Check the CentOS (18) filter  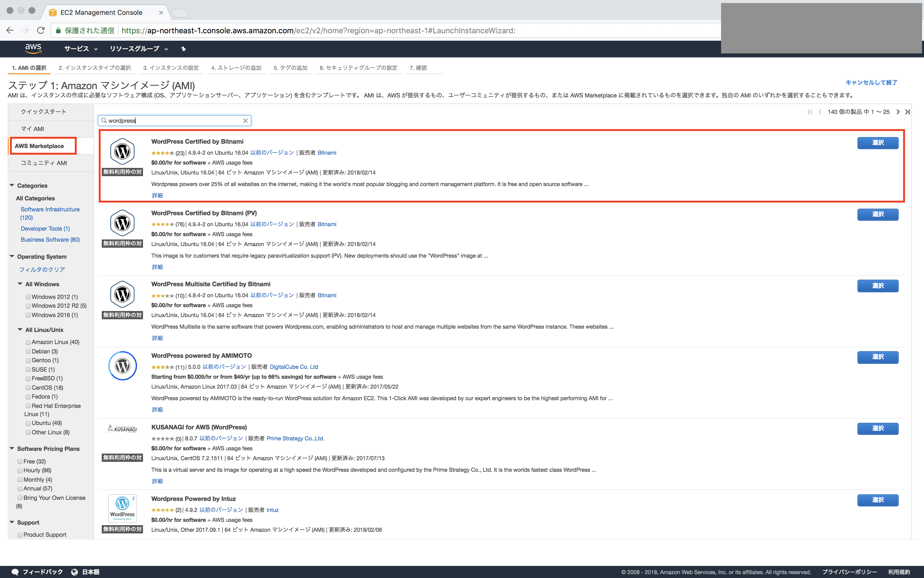[28, 388]
